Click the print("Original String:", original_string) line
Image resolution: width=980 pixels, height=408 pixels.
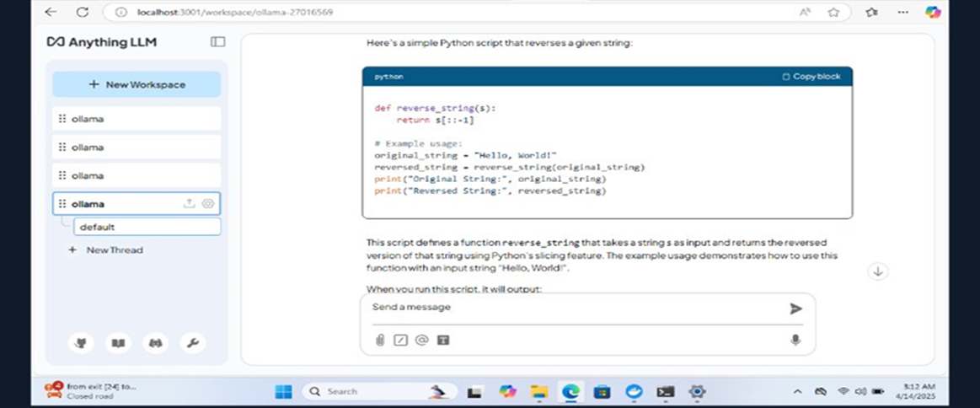click(490, 180)
